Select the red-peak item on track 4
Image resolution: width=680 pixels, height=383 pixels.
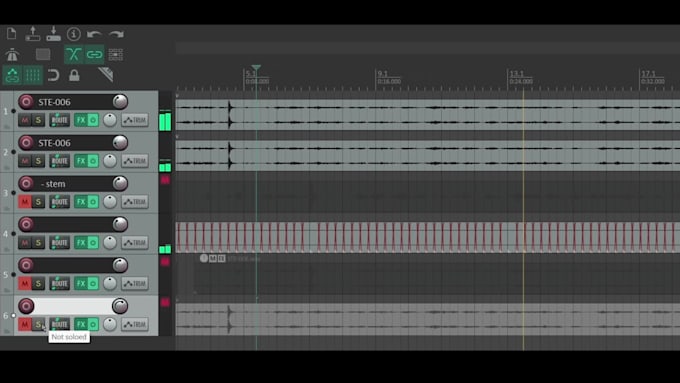428,237
